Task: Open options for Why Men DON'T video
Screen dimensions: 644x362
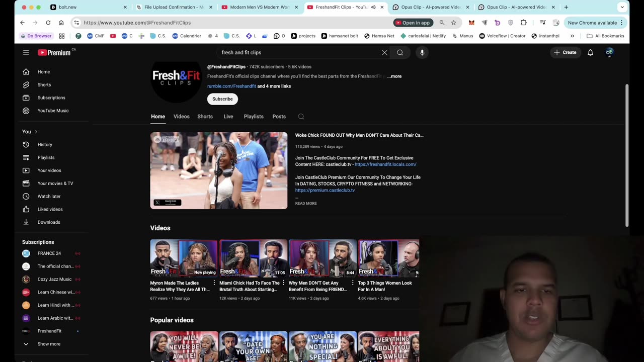Action: [x=353, y=283]
